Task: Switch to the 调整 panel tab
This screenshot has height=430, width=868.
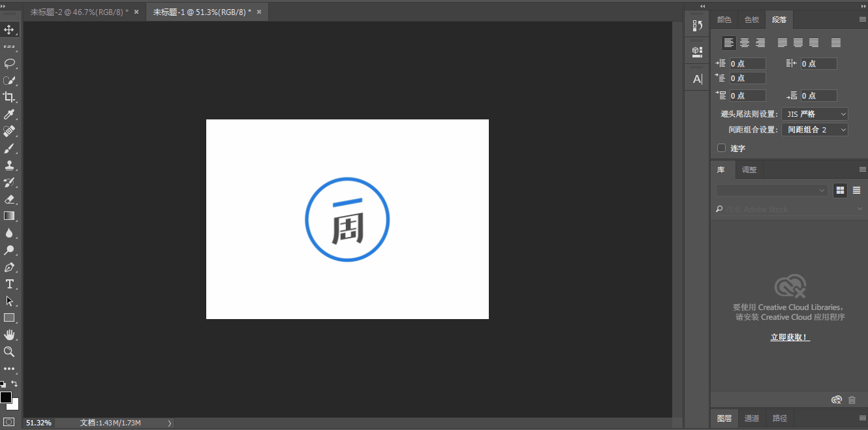Action: click(x=749, y=170)
